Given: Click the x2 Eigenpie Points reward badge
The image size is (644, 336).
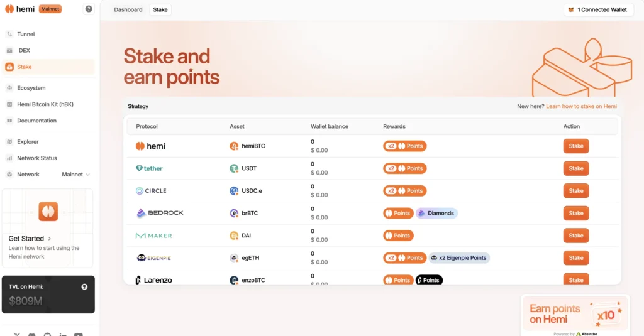Looking at the screenshot, I should click(x=459, y=257).
